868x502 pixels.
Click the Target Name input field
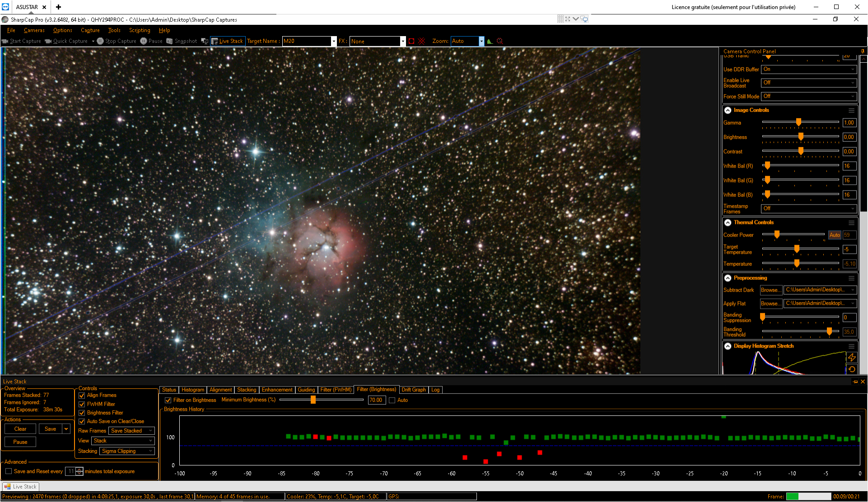point(307,41)
